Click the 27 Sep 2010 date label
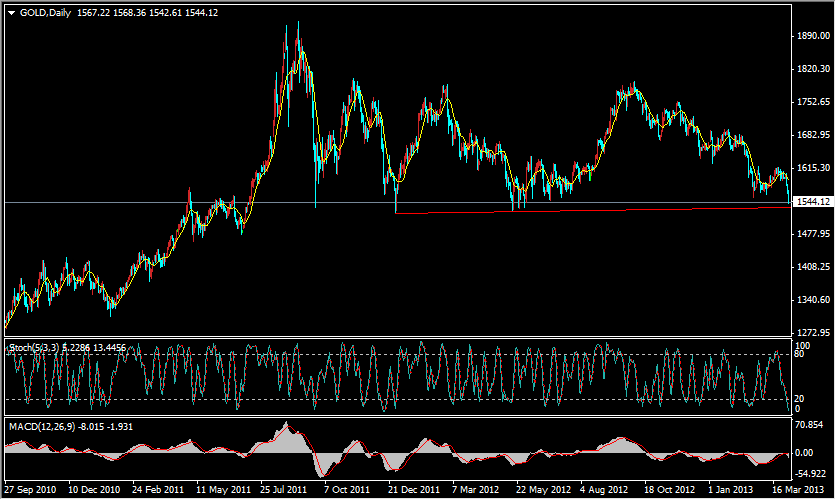 (30, 489)
